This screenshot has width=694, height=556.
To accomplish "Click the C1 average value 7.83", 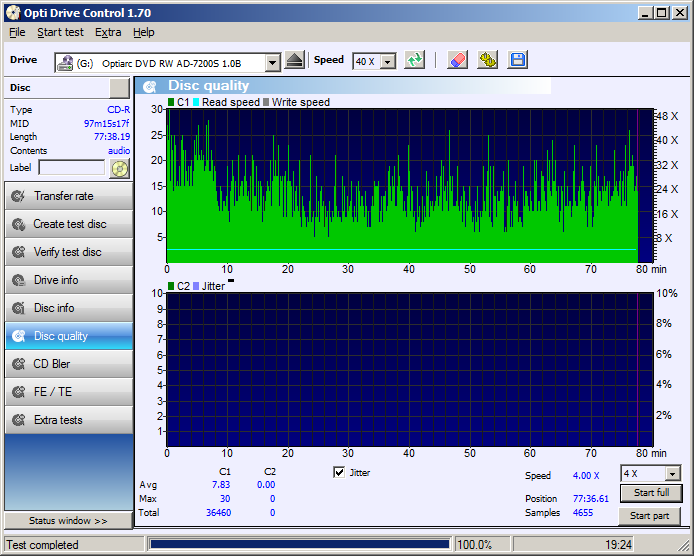I will click(x=221, y=485).
